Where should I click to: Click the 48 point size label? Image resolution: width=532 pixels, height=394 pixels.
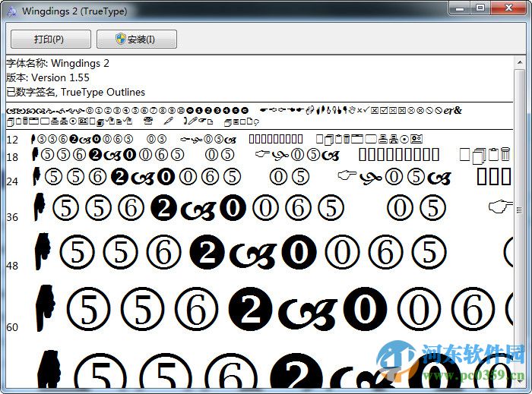(12, 266)
